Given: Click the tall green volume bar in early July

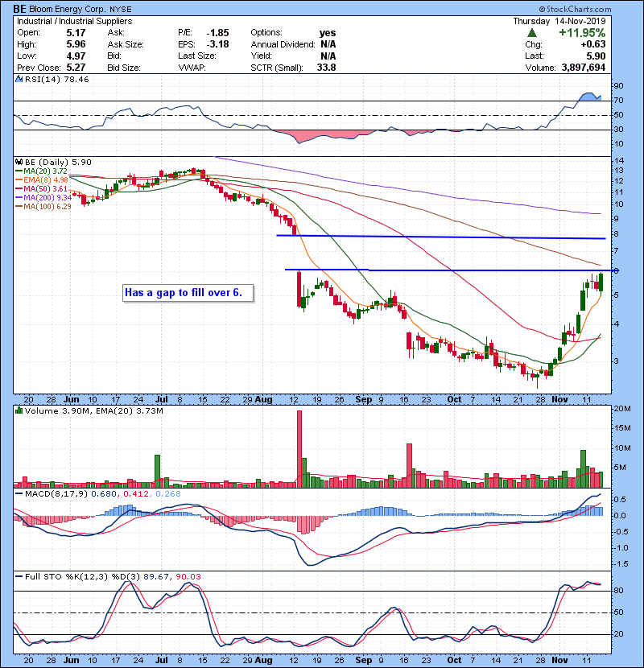Looking at the screenshot, I should click(x=157, y=471).
